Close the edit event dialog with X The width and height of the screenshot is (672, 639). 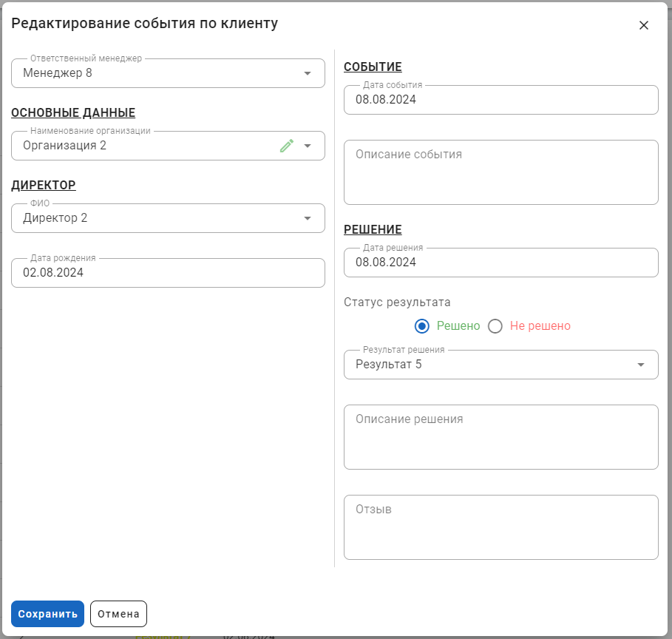pyautogui.click(x=643, y=25)
